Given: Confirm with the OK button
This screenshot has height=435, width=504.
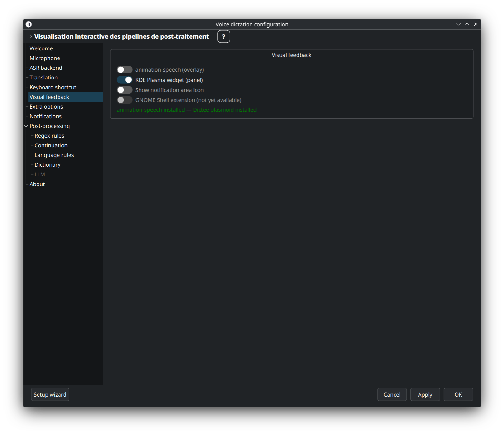Looking at the screenshot, I should [458, 395].
